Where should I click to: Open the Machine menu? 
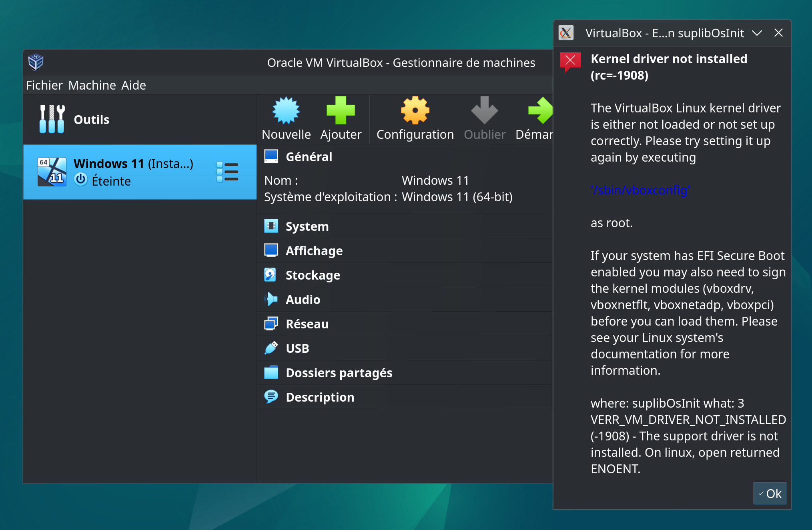click(92, 85)
